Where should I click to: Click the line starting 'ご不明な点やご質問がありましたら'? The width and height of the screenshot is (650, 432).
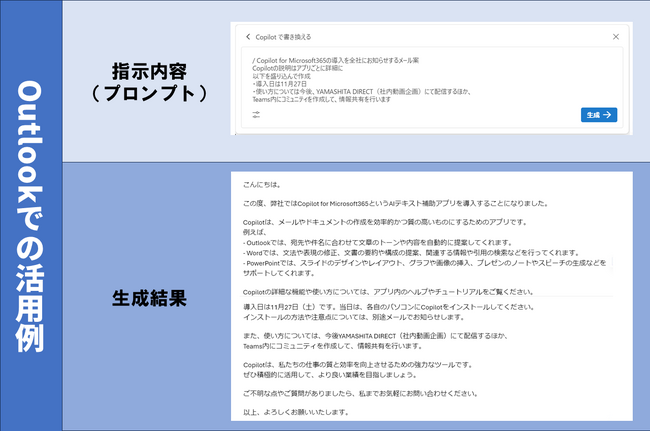point(361,393)
